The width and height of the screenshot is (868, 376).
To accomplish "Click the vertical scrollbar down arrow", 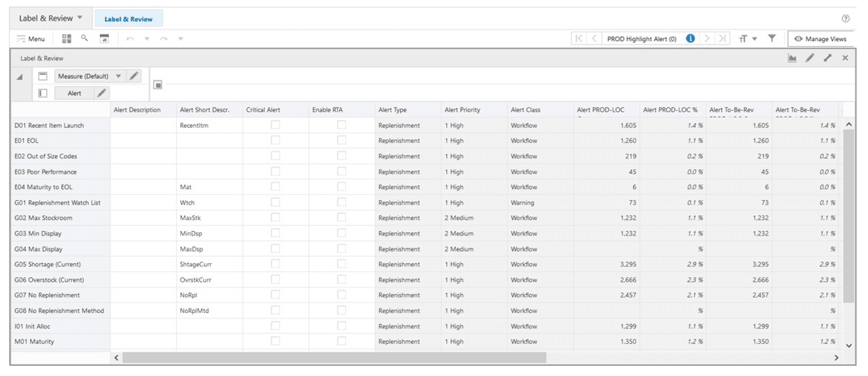I will click(848, 345).
